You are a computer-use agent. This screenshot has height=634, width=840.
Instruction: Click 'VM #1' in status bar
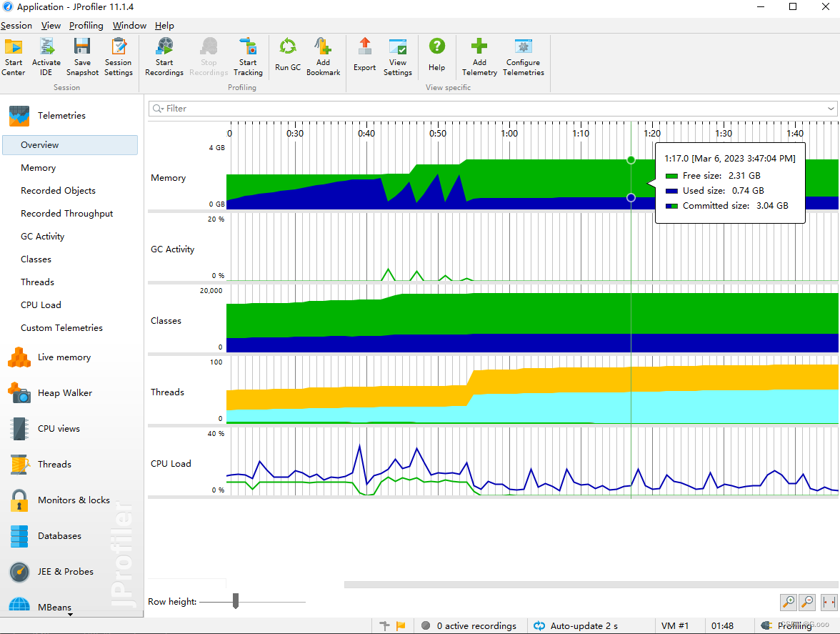675,626
